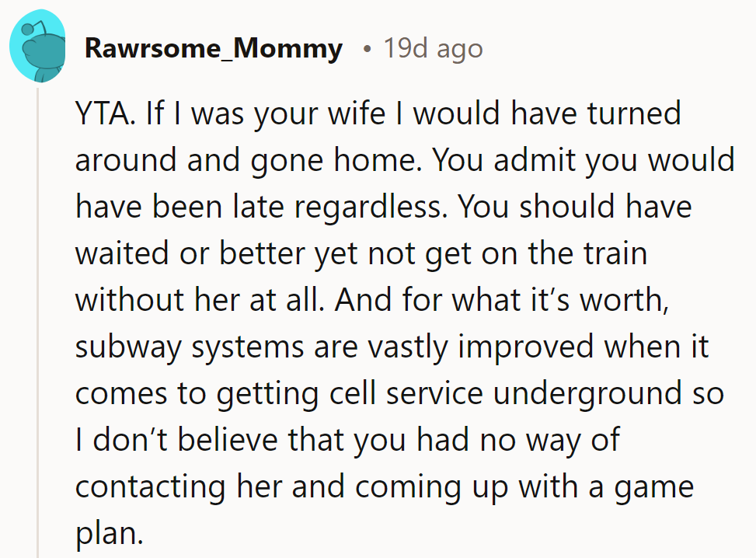Open the Rawrsome_Mommy user profile link
Screen dimensions: 756x558
point(213,49)
